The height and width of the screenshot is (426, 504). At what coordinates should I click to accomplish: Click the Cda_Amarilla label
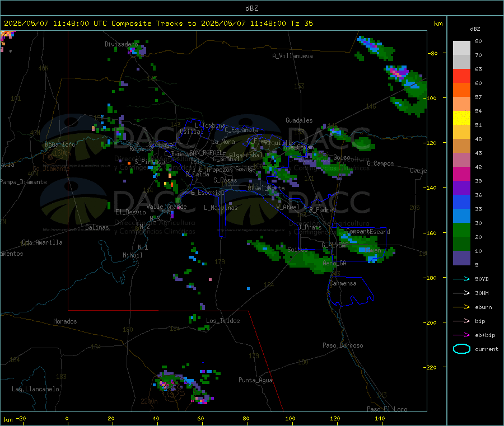pos(42,242)
